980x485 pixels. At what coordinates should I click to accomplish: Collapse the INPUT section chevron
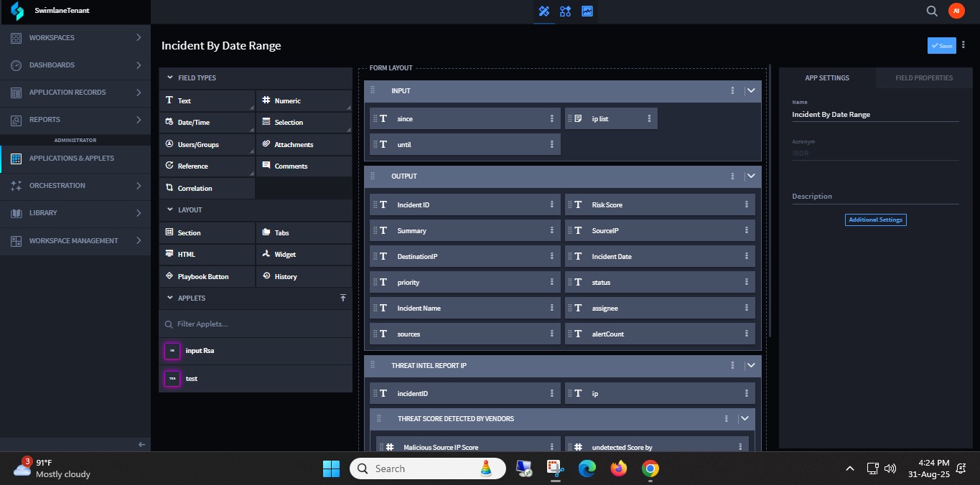tap(751, 90)
